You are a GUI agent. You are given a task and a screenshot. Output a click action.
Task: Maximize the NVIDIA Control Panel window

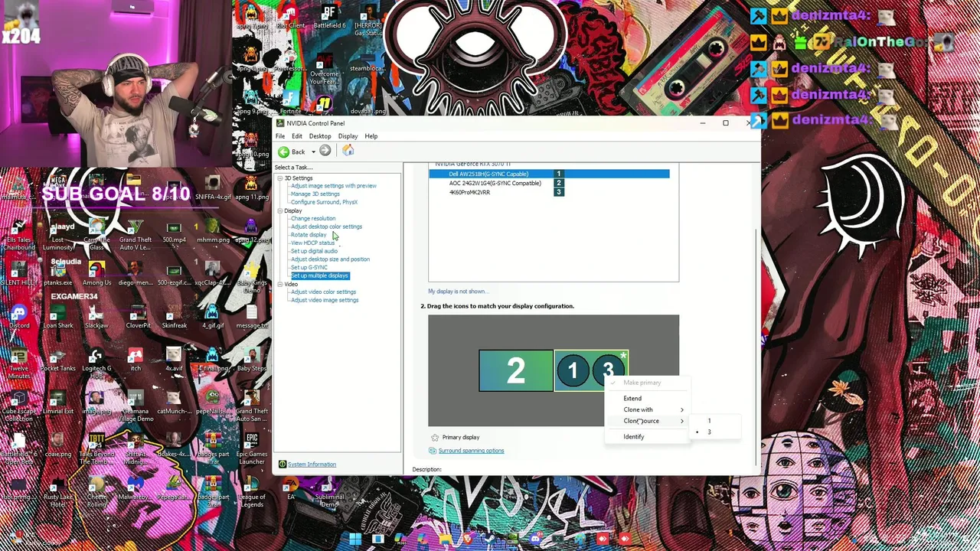725,123
